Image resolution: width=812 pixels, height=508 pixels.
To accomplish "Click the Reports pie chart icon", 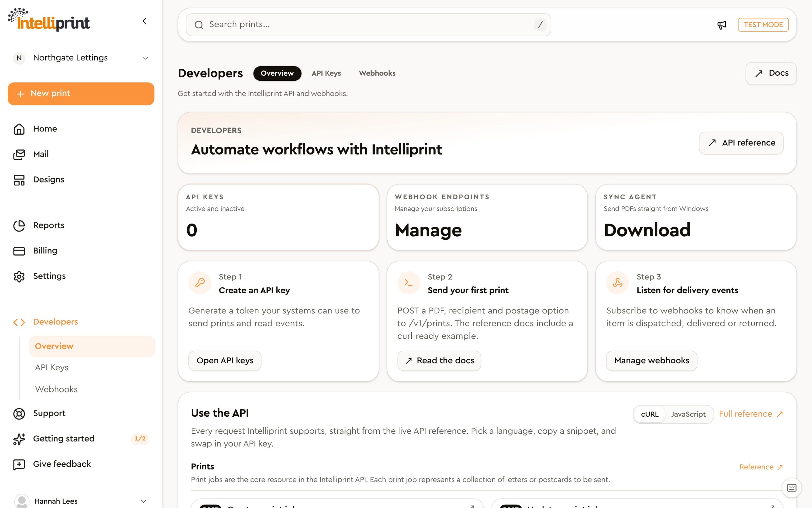I will pyautogui.click(x=19, y=225).
